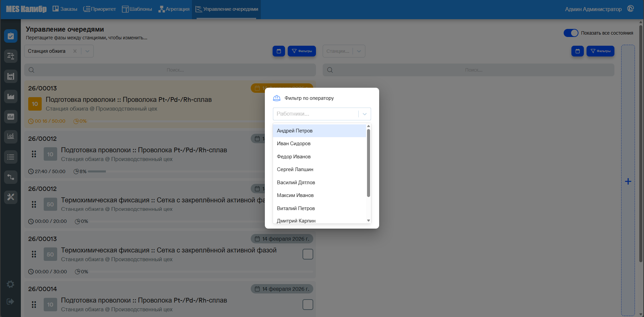Click the 14 февраля 2026 date badge on 26/00014
This screenshot has width=644, height=317.
pos(282,289)
